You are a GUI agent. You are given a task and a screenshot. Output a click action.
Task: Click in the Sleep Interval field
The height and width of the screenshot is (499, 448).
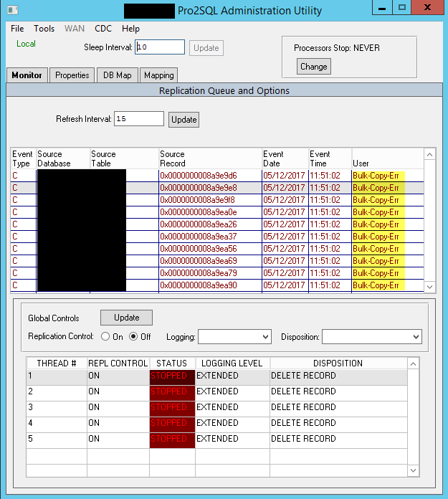160,47
